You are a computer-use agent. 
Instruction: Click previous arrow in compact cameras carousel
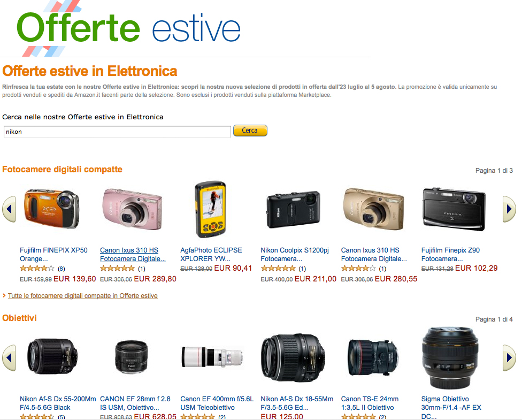click(9, 209)
